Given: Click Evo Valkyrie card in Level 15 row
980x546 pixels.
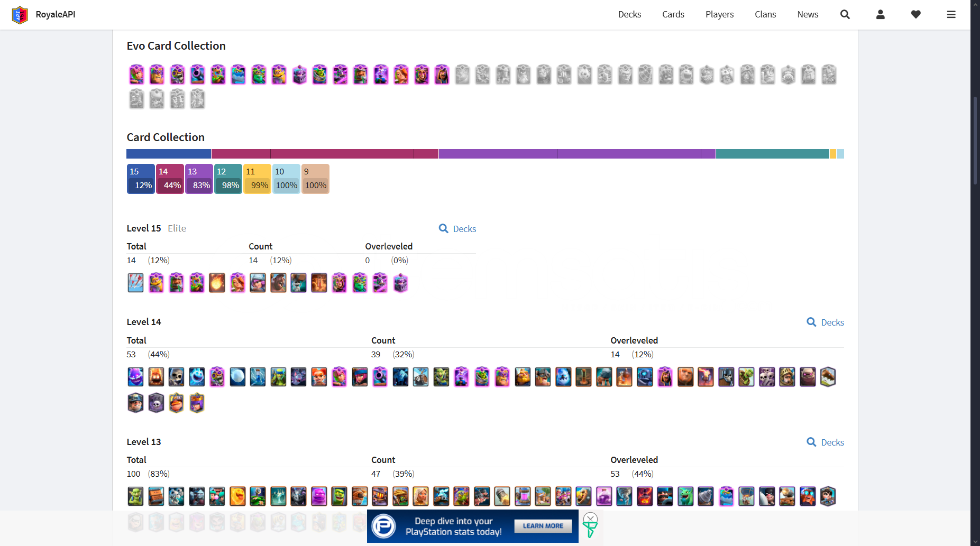Looking at the screenshot, I should point(237,283).
